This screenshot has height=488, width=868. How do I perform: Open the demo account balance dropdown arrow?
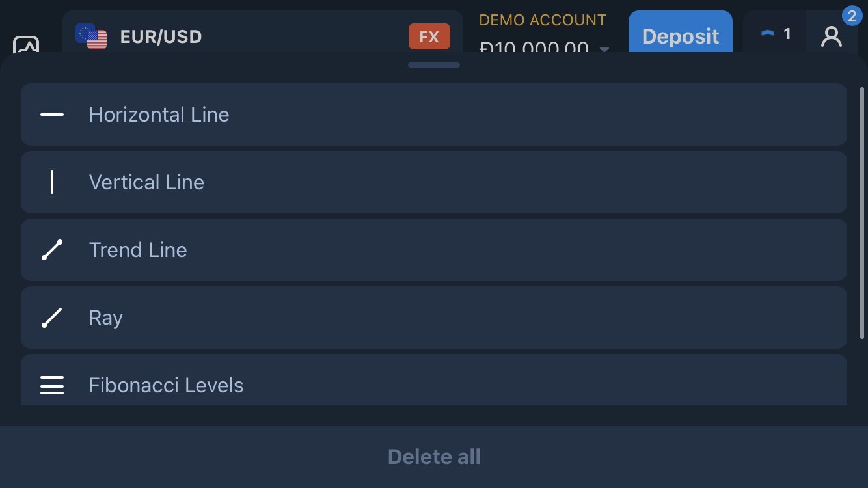(x=604, y=49)
